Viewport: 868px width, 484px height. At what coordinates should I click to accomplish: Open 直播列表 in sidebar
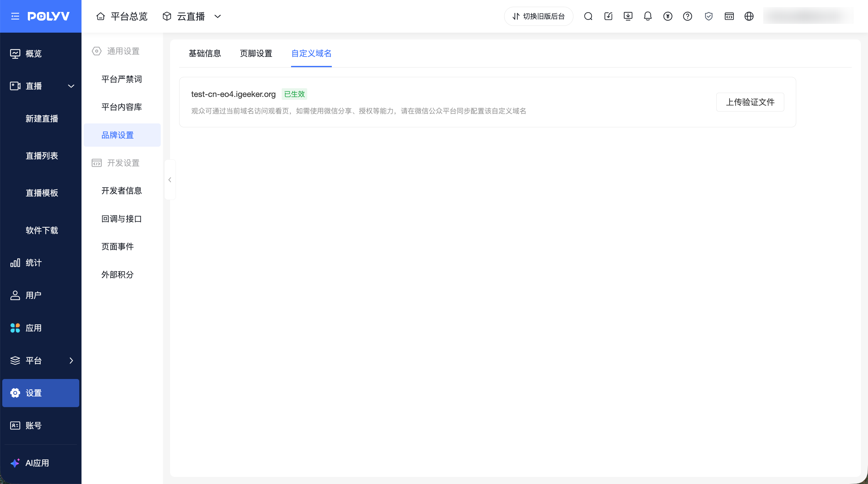click(x=42, y=156)
